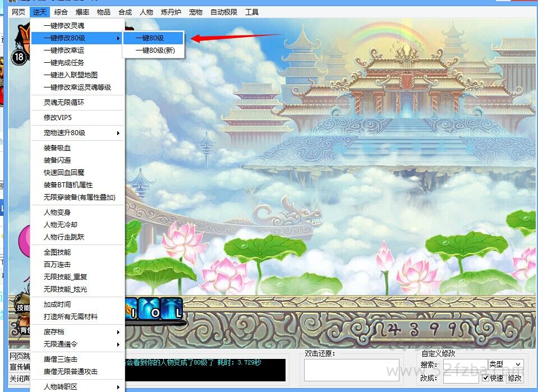Open the 类型 dropdown
Image resolution: width=538 pixels, height=392 pixels.
pyautogui.click(x=505, y=365)
